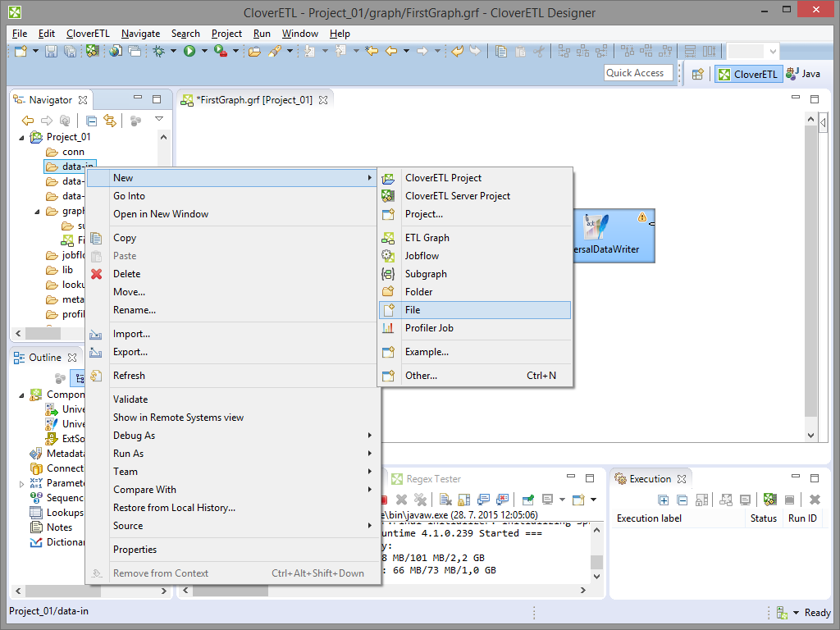Click the Pin Console icon

pos(527,500)
